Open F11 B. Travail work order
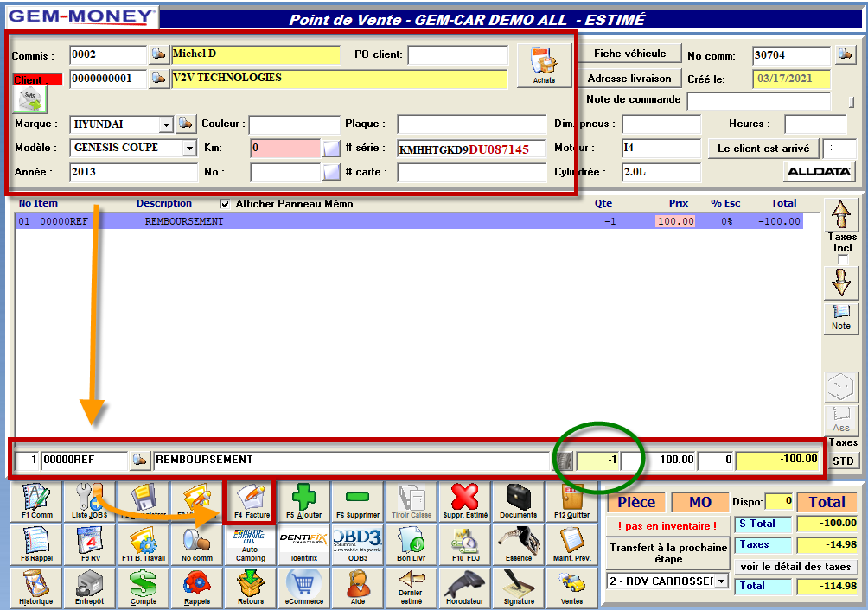The width and height of the screenshot is (868, 610). point(144,543)
